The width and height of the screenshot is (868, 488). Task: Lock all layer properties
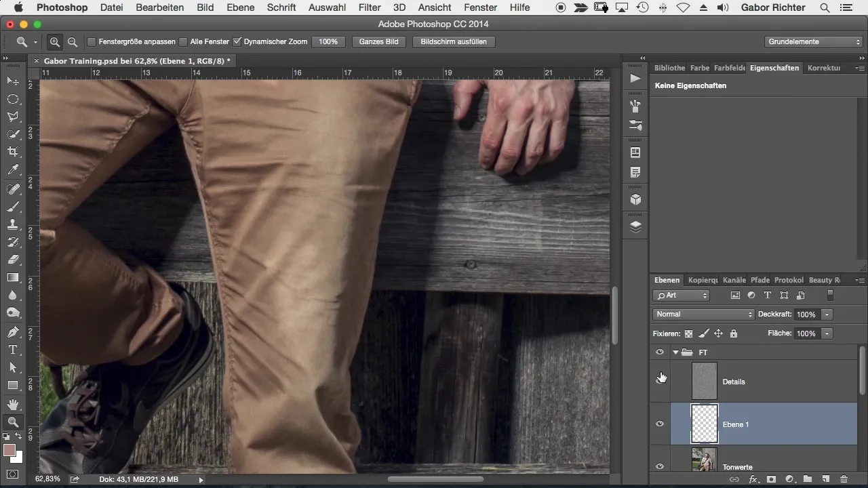733,333
